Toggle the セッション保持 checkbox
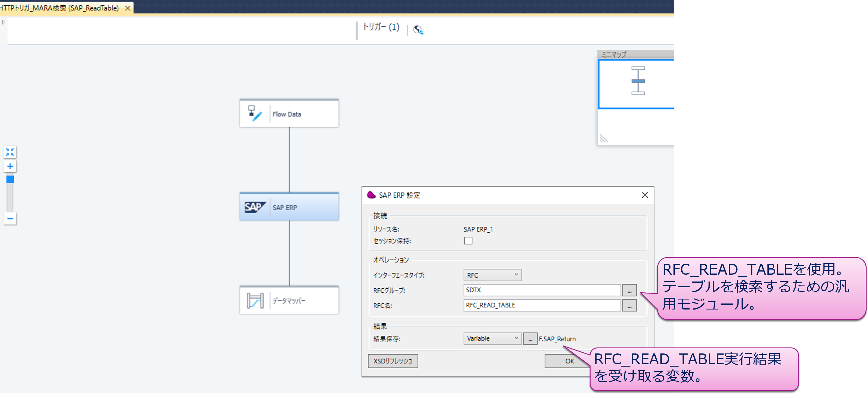868x398 pixels. tap(468, 241)
